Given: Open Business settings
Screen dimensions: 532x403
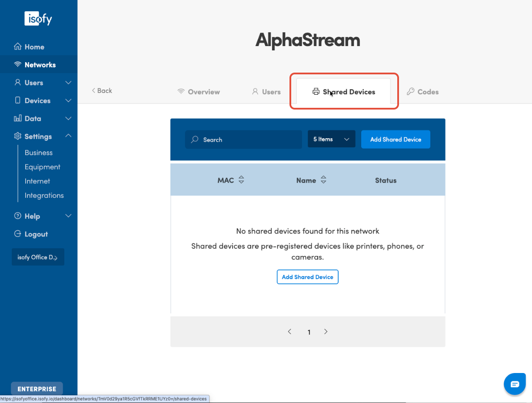Looking at the screenshot, I should point(39,153).
